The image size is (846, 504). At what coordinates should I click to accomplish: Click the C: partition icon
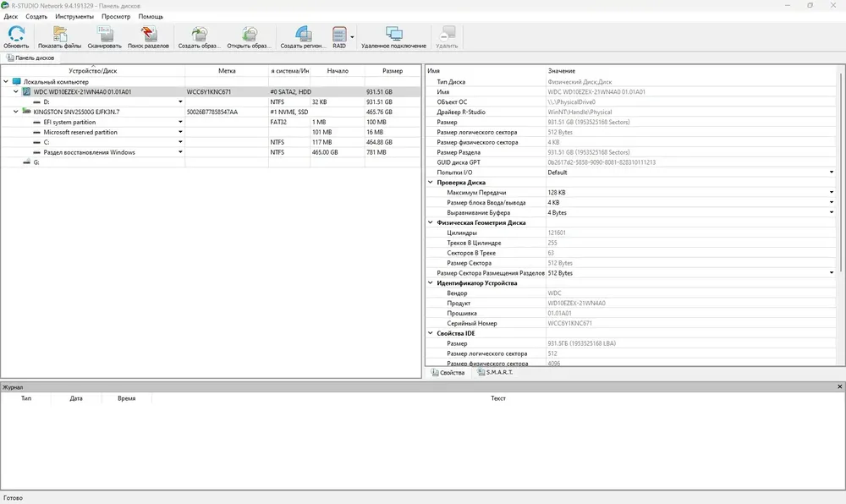(x=36, y=142)
